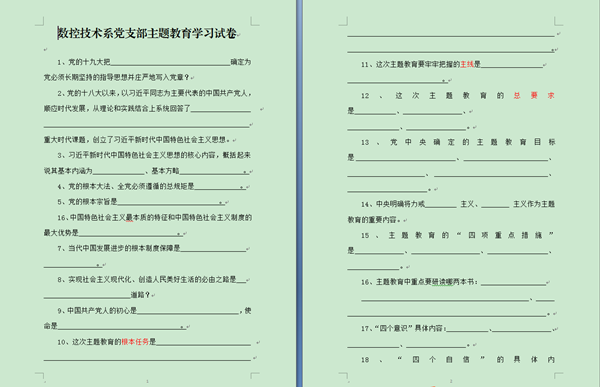Click the first blank after 四个意识具体内容

pyautogui.click(x=468, y=330)
